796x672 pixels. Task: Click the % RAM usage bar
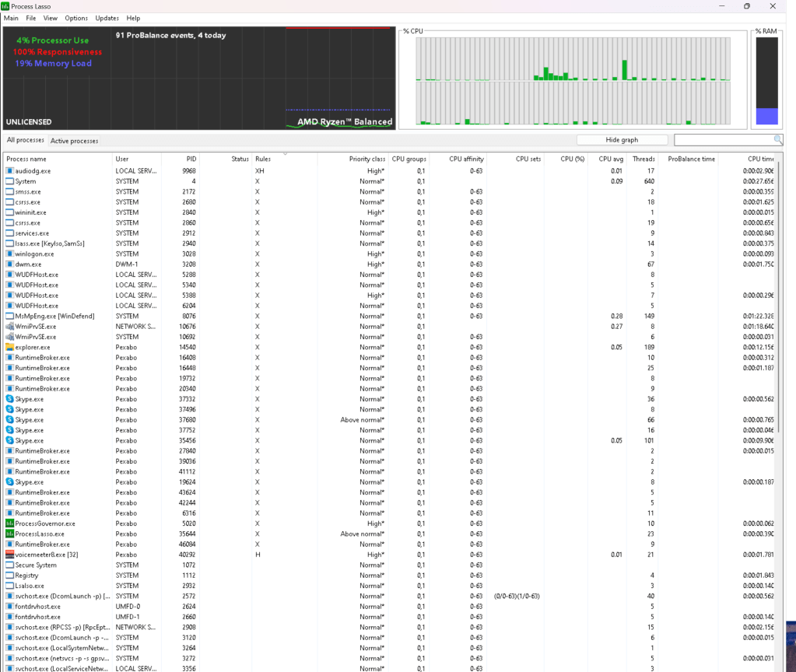click(766, 81)
